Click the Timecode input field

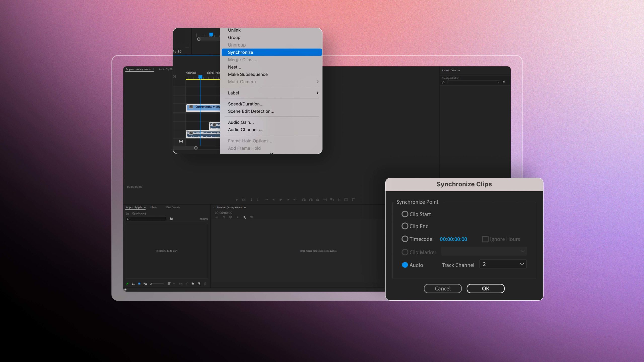tap(453, 239)
